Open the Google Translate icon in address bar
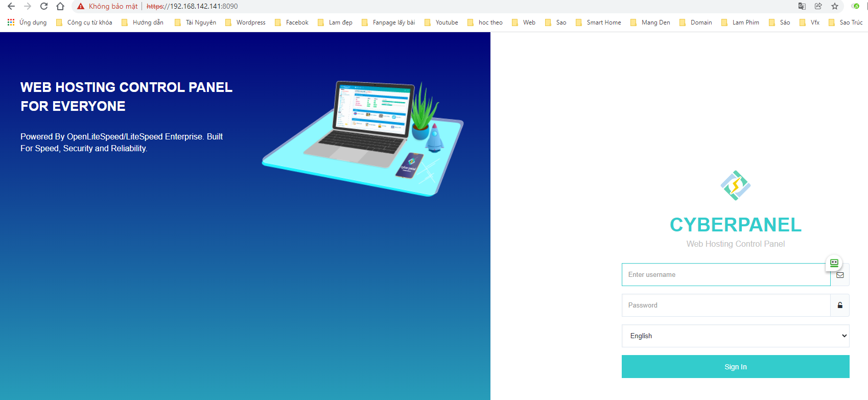The height and width of the screenshot is (400, 868). coord(802,6)
